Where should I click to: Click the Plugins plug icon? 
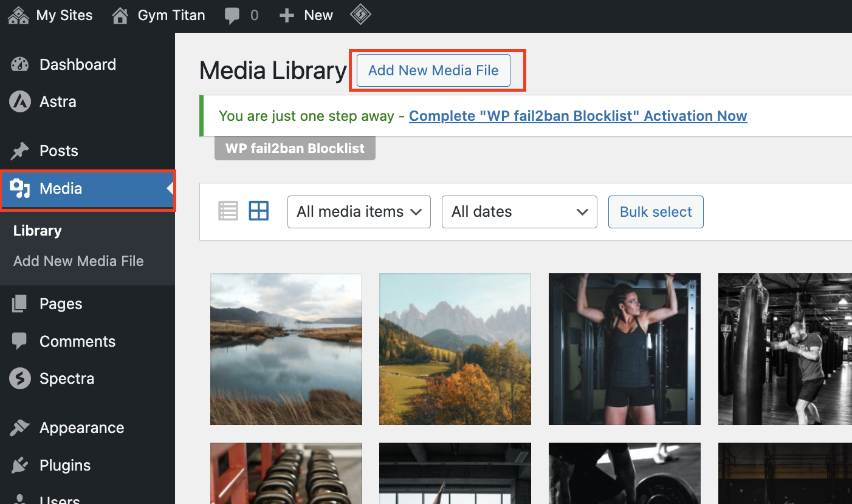tap(20, 466)
